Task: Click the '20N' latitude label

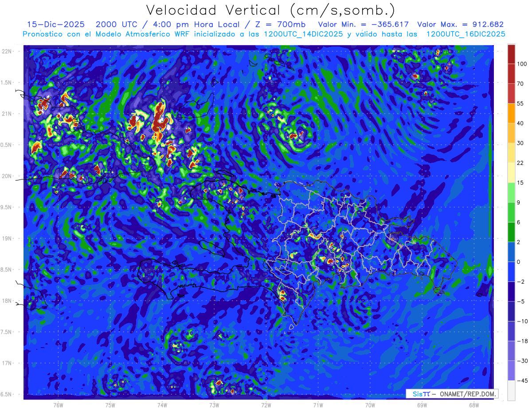Action: tap(8, 176)
